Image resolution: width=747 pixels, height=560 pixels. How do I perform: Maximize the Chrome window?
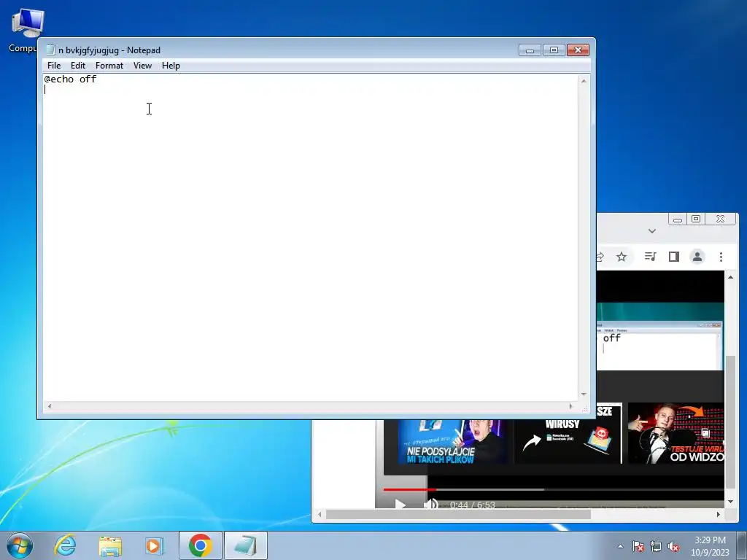pyautogui.click(x=695, y=219)
